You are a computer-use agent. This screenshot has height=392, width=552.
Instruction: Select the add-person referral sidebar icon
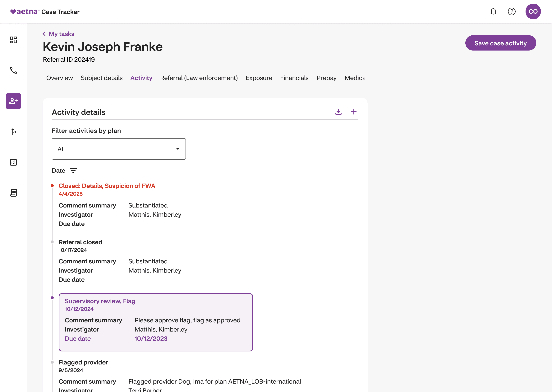pyautogui.click(x=13, y=101)
